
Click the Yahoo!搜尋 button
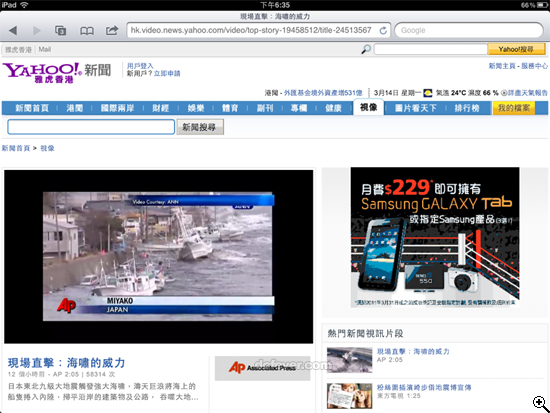pos(516,49)
